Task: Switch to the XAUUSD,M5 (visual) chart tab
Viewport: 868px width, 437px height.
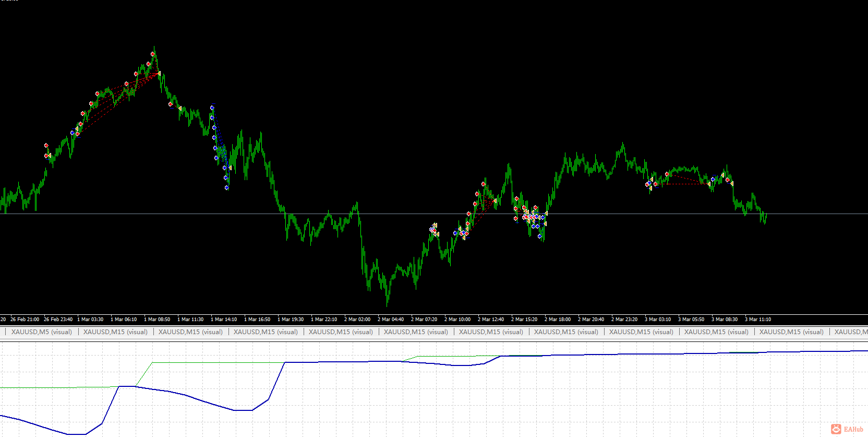Action: point(42,332)
